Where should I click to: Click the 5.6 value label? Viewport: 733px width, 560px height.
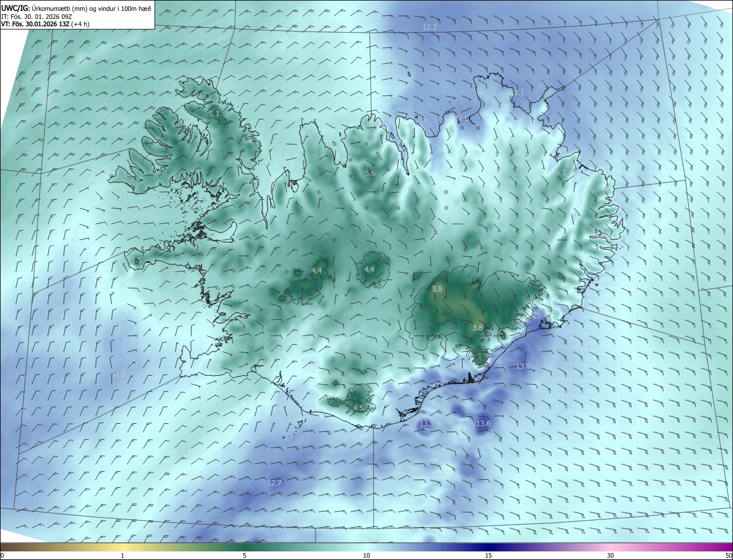click(370, 173)
